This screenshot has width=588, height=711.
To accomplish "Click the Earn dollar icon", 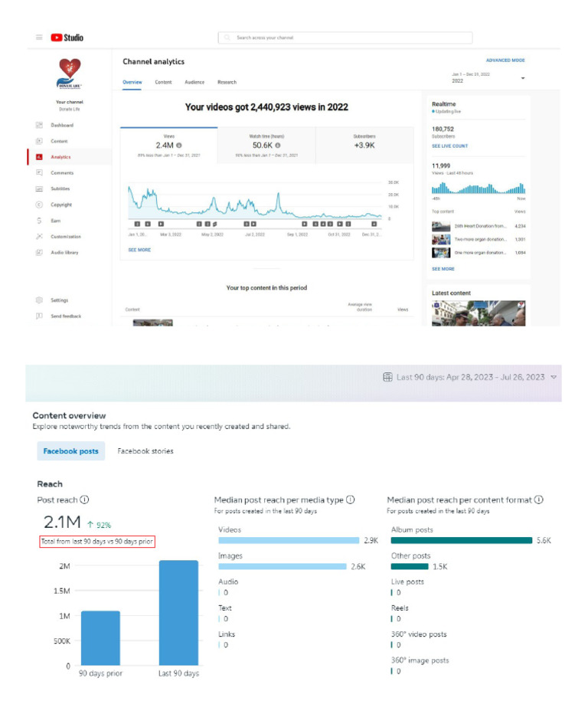I will [x=39, y=221].
